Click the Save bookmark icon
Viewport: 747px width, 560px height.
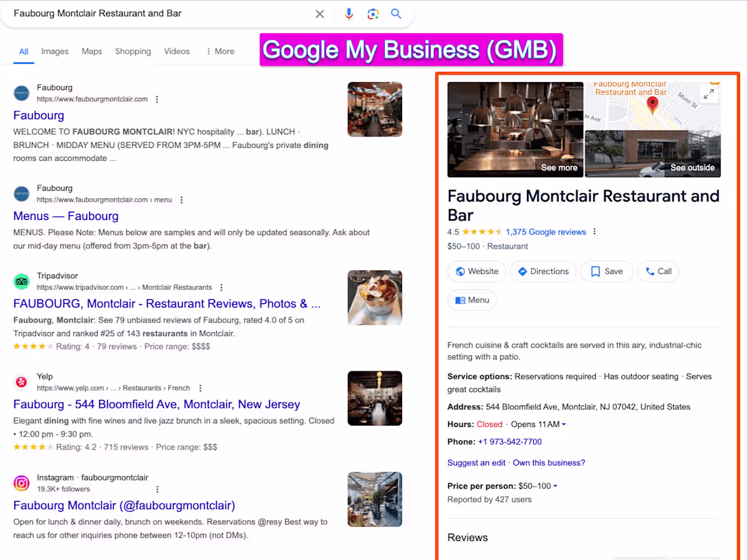(594, 271)
